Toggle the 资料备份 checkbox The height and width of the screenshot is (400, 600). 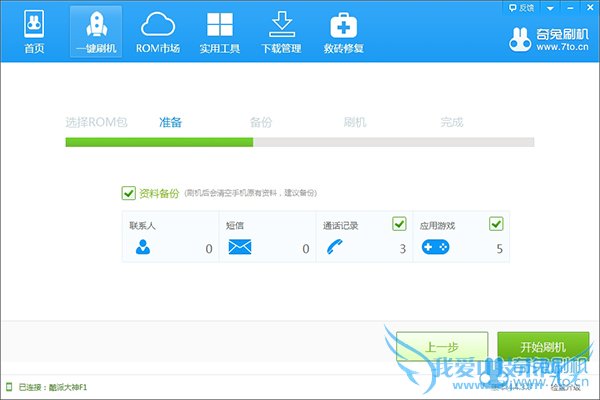pyautogui.click(x=129, y=193)
